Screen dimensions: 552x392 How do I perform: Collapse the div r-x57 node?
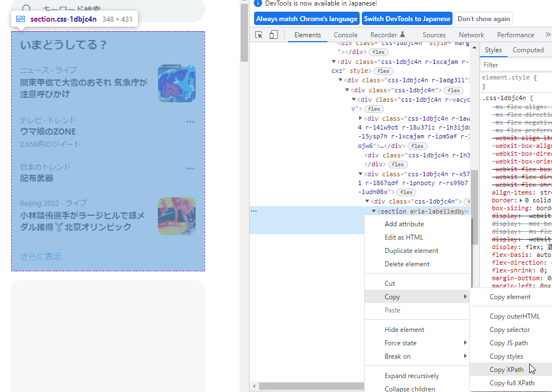tap(360, 173)
